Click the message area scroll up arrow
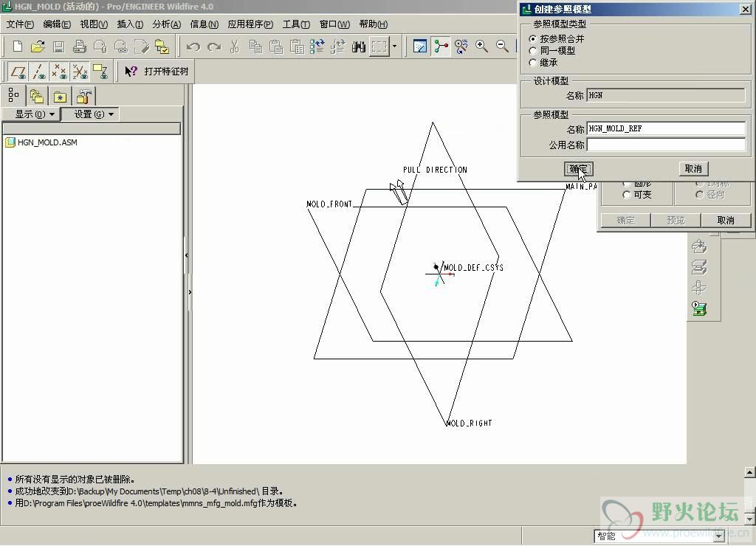The width and height of the screenshot is (756, 546). (x=750, y=472)
